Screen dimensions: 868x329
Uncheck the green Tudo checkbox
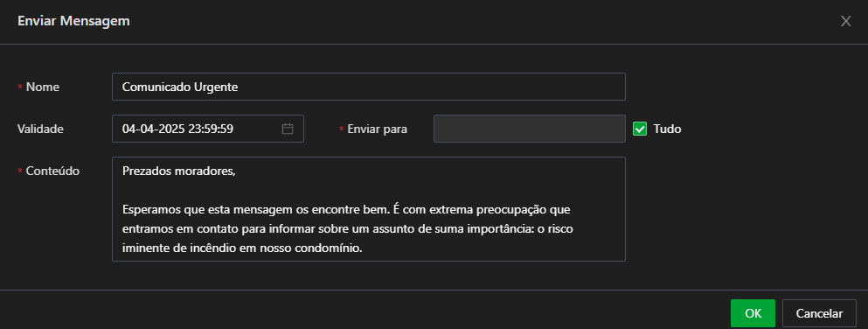[640, 129]
